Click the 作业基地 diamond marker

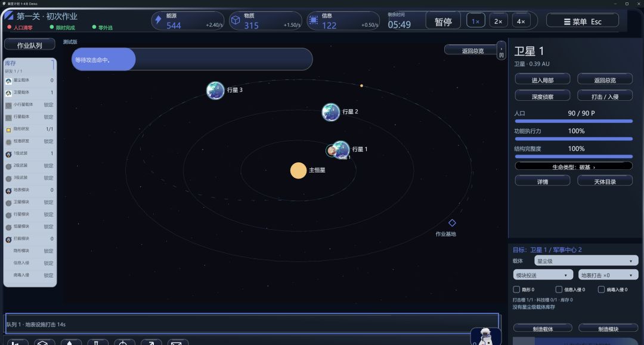point(452,223)
